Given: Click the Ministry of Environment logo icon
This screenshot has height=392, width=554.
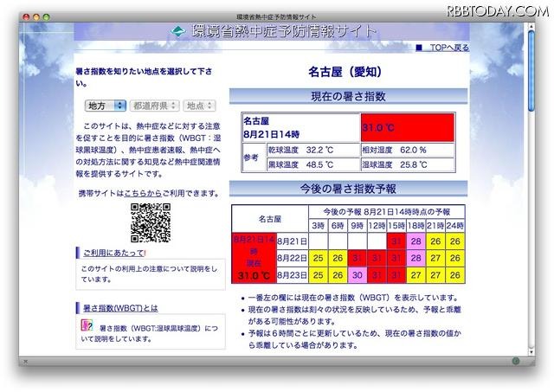Looking at the screenshot, I should [178, 31].
